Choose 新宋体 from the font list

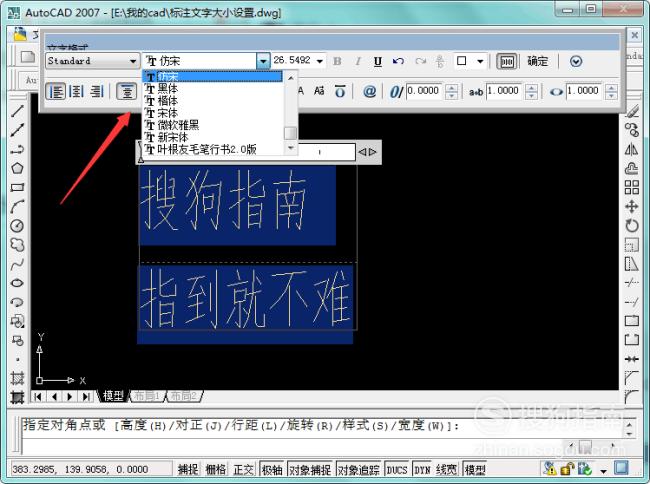coord(213,137)
